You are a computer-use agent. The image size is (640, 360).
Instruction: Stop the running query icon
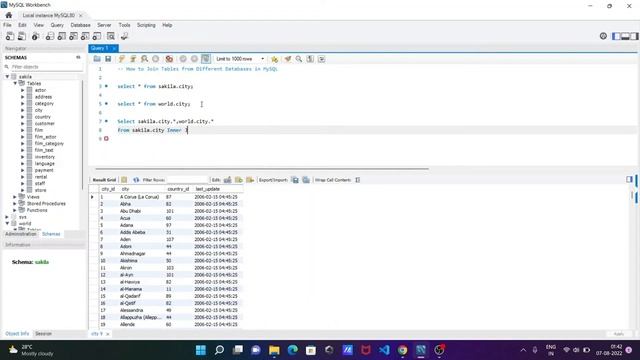click(156, 59)
